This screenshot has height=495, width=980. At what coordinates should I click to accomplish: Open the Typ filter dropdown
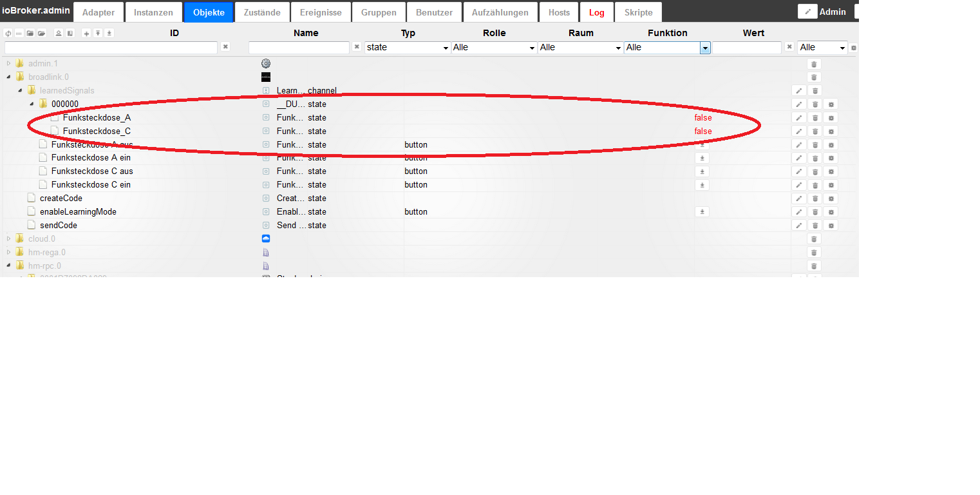tap(408, 47)
